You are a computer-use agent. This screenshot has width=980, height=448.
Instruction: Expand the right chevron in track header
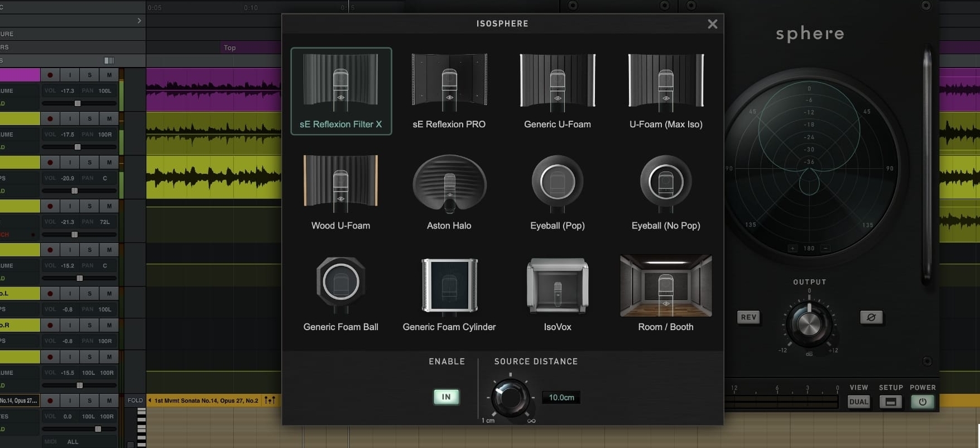139,21
